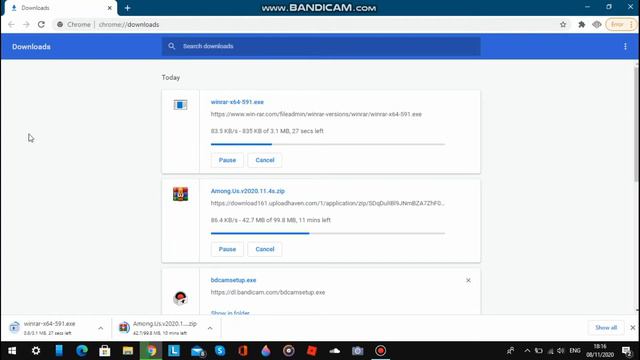Click the winrar download progress bar

click(x=328, y=144)
